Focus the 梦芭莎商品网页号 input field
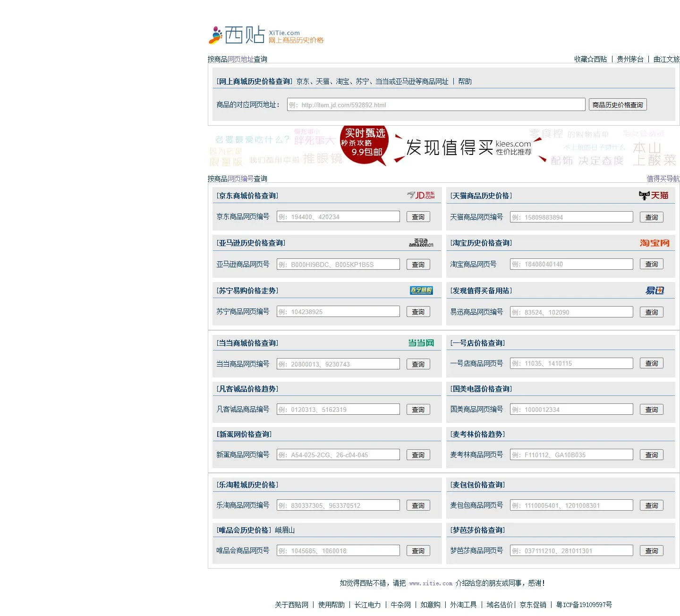 point(571,551)
